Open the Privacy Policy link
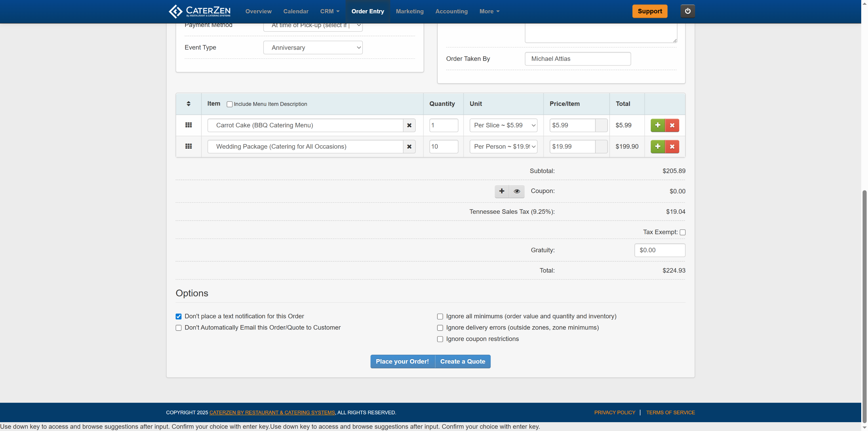The width and height of the screenshot is (868, 431). tap(614, 412)
